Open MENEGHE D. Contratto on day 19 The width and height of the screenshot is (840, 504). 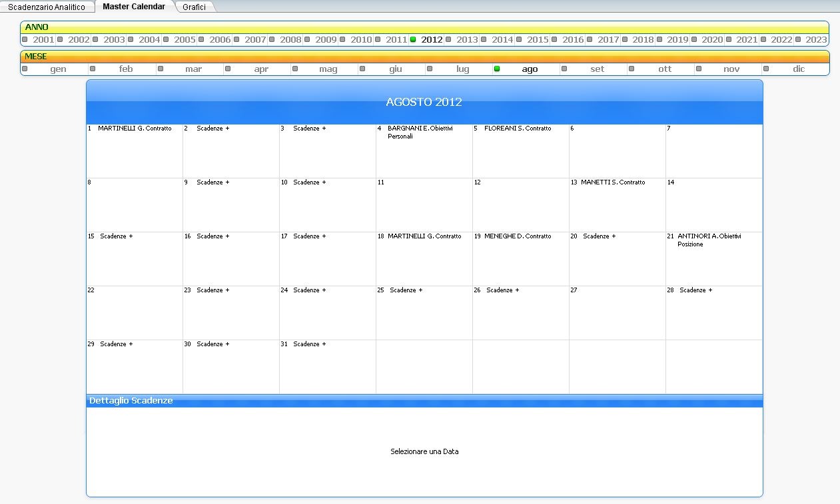(x=518, y=236)
